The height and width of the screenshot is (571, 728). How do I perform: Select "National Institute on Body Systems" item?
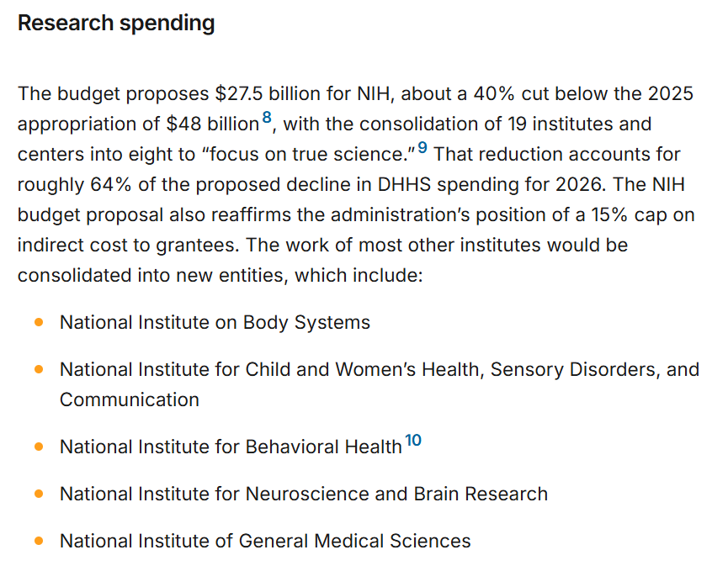(x=215, y=322)
